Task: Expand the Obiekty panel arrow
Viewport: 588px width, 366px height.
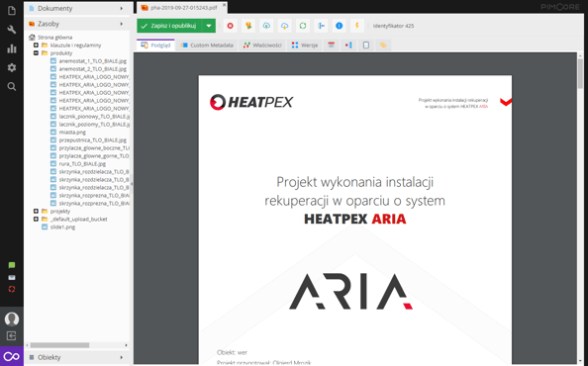Action: click(x=122, y=357)
